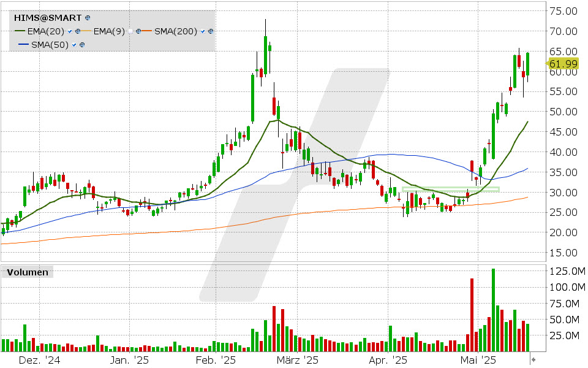The height and width of the screenshot is (368, 588).
Task: Click the small arrow icon right of time axis
Action: (x=533, y=360)
